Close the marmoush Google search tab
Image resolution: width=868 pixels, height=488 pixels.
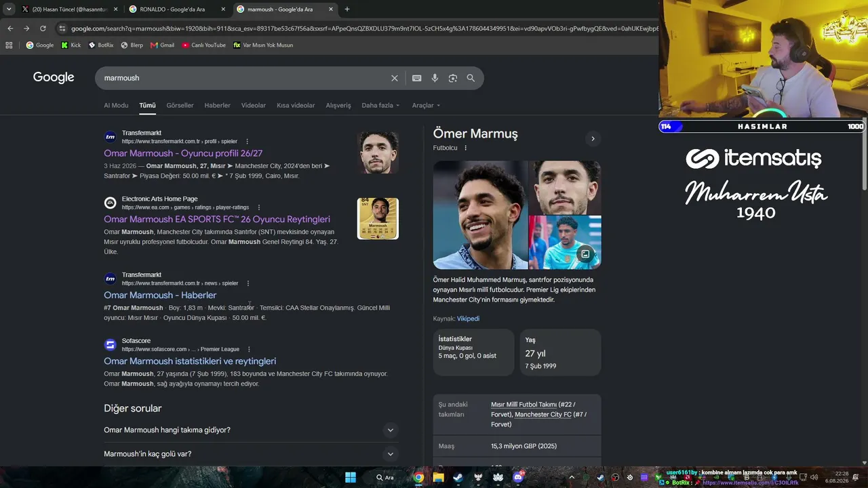click(x=331, y=9)
